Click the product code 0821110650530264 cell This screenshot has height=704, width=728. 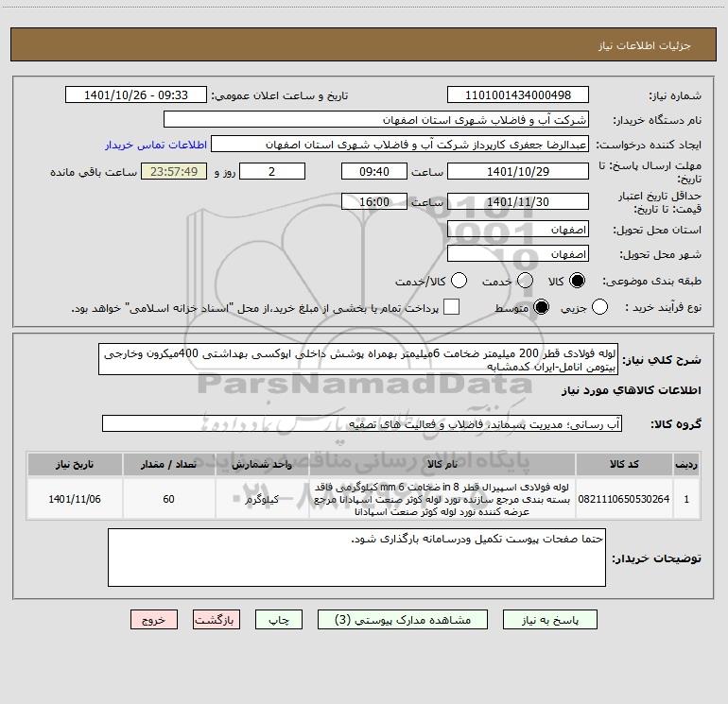[x=624, y=499]
